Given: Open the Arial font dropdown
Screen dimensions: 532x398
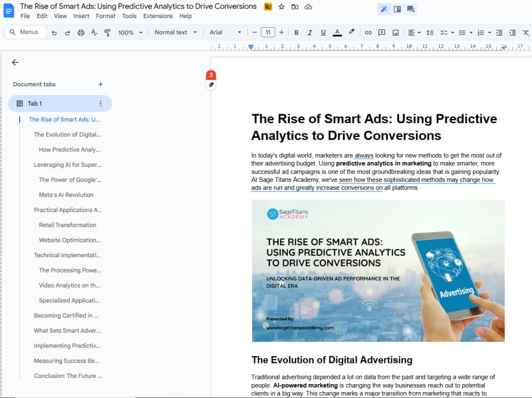Looking at the screenshot, I should pyautogui.click(x=225, y=32).
